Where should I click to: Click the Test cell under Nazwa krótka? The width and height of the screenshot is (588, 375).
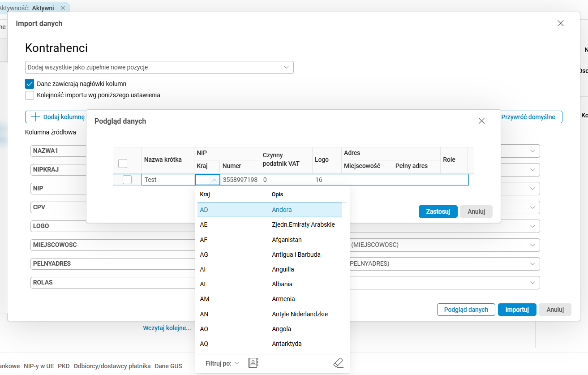pos(168,180)
